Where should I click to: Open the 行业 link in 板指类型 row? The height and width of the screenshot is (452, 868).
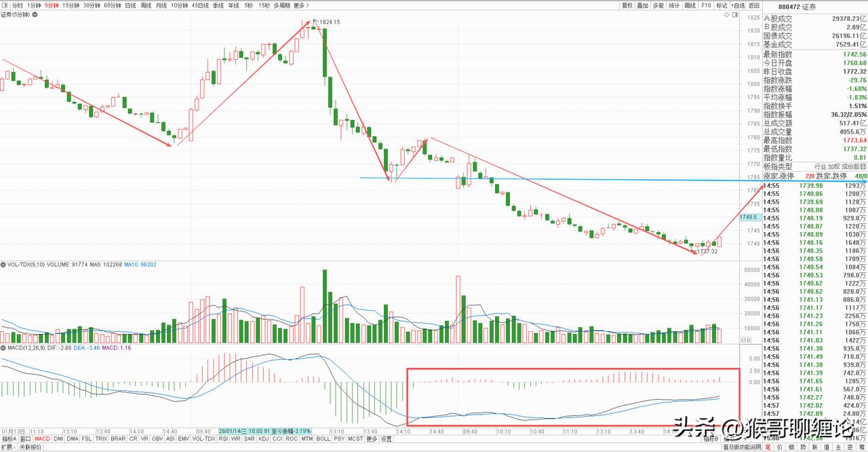click(820, 166)
